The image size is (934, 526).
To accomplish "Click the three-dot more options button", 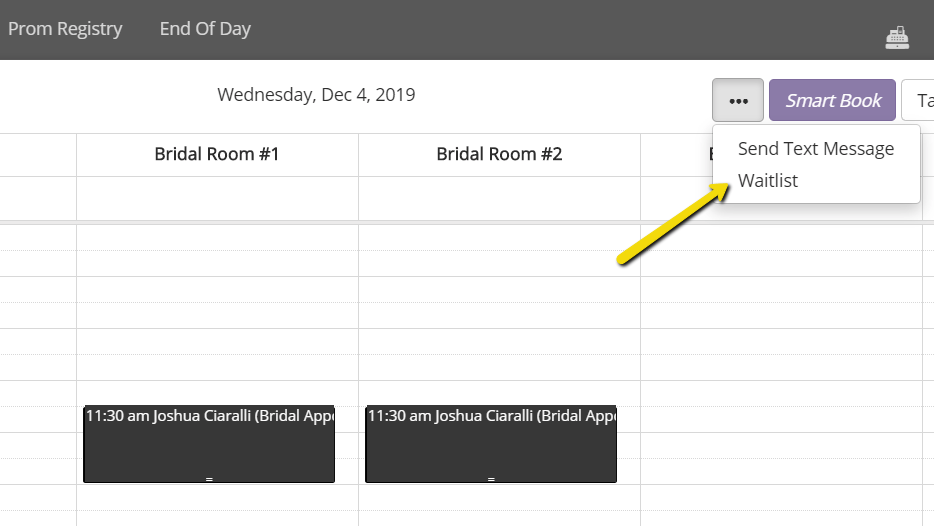I will pyautogui.click(x=738, y=100).
